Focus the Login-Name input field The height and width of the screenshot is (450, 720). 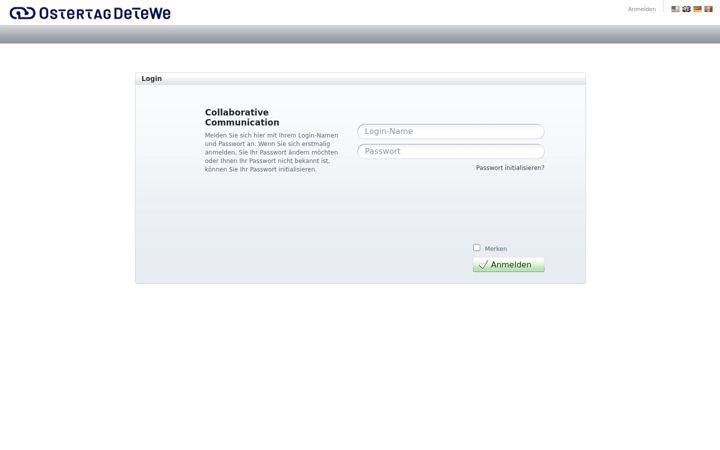point(450,131)
